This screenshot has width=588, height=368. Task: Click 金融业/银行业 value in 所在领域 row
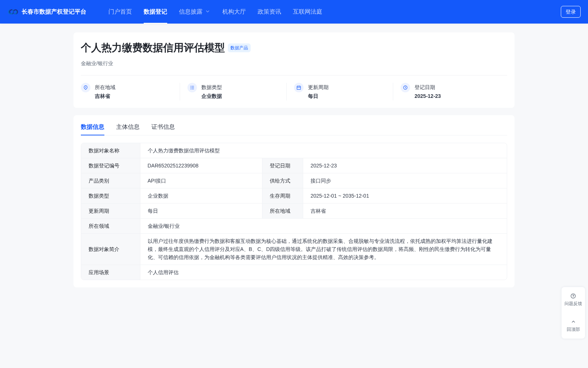point(164,226)
